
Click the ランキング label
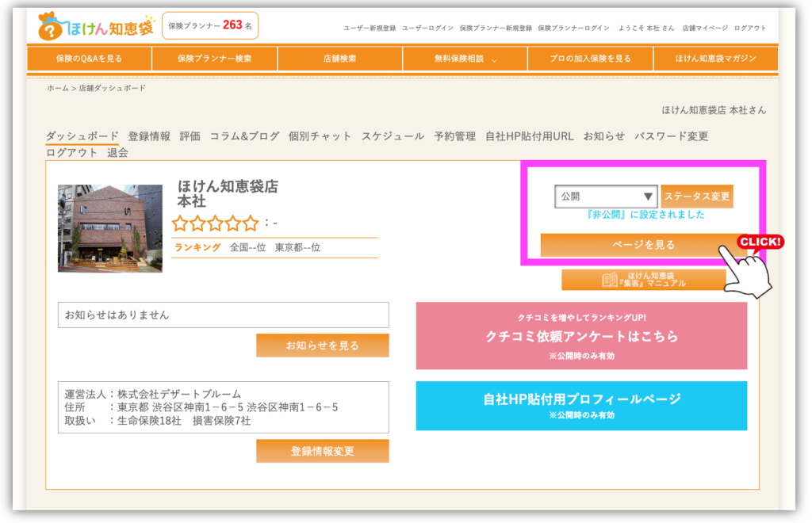[x=197, y=247]
